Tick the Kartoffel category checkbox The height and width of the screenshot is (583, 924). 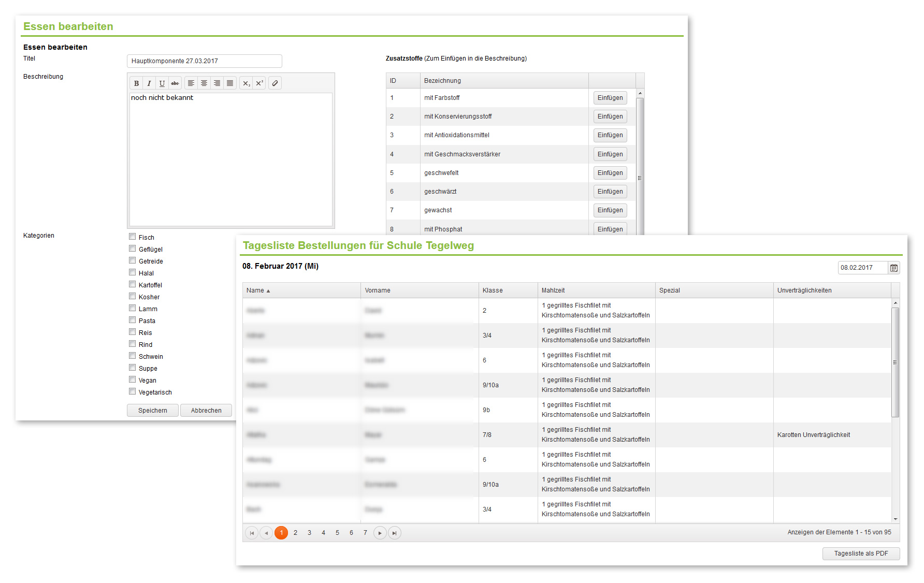pyautogui.click(x=133, y=284)
